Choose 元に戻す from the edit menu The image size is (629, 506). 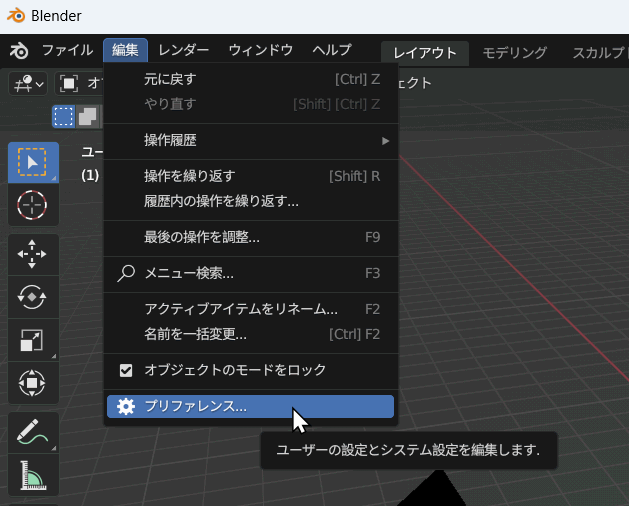pos(251,79)
